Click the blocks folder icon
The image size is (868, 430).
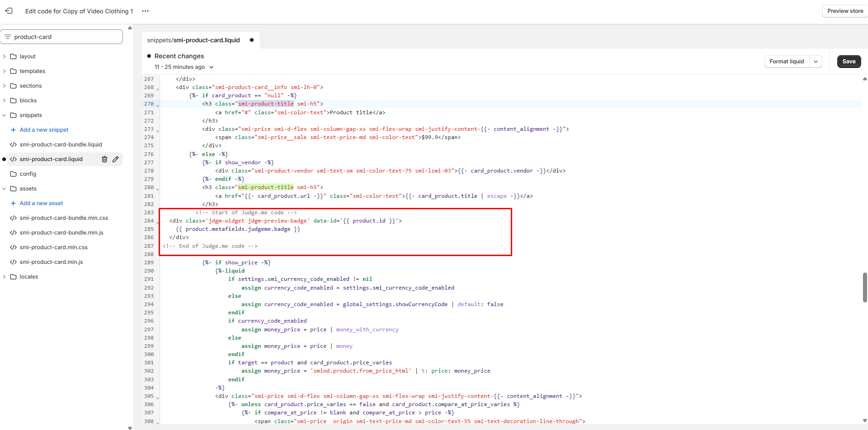pyautogui.click(x=13, y=101)
